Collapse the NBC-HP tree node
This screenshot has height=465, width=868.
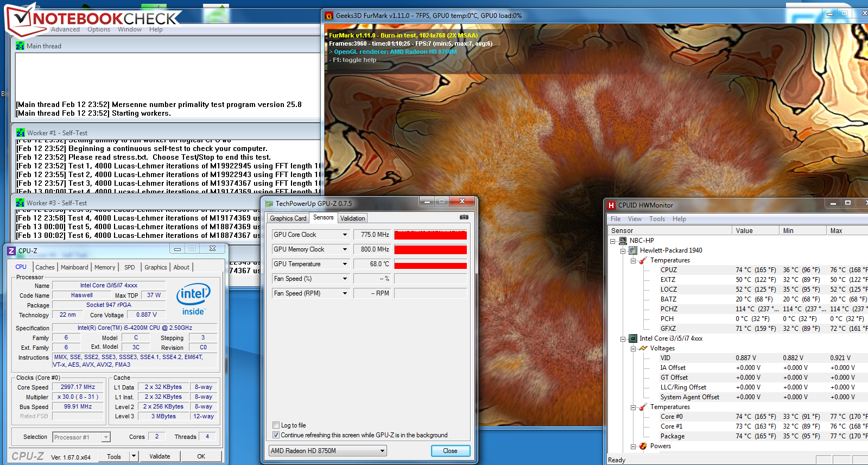(613, 241)
